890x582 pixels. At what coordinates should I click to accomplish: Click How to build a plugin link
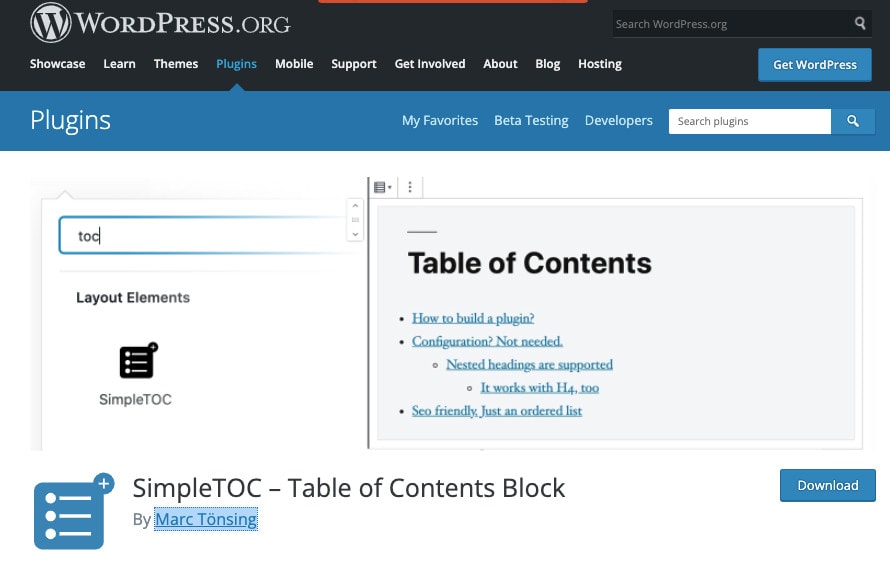tap(473, 318)
